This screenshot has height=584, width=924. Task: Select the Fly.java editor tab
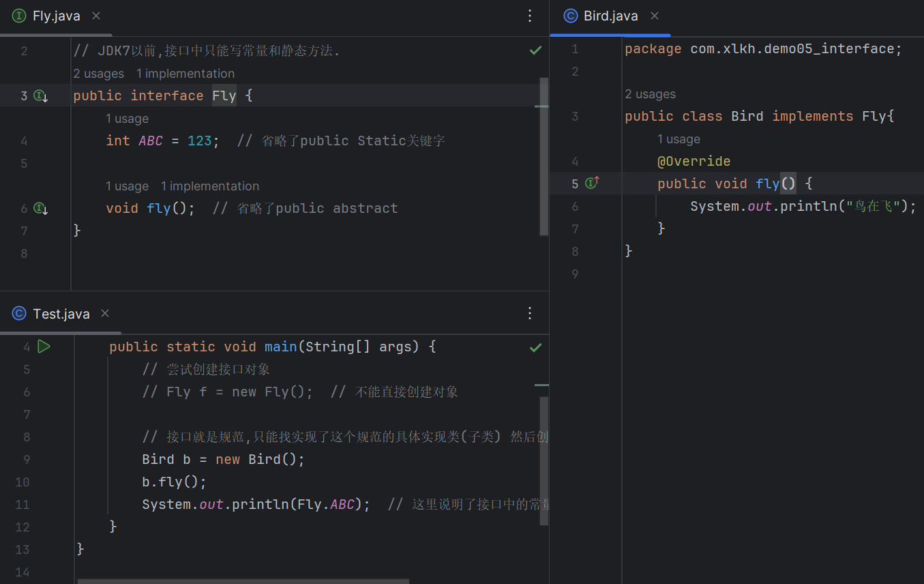tap(57, 16)
